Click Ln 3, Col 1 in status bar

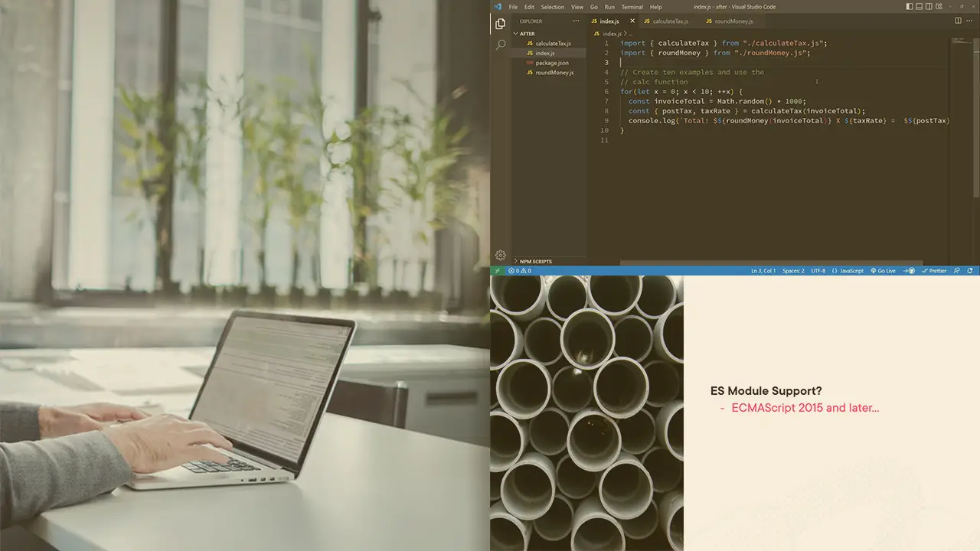click(763, 271)
